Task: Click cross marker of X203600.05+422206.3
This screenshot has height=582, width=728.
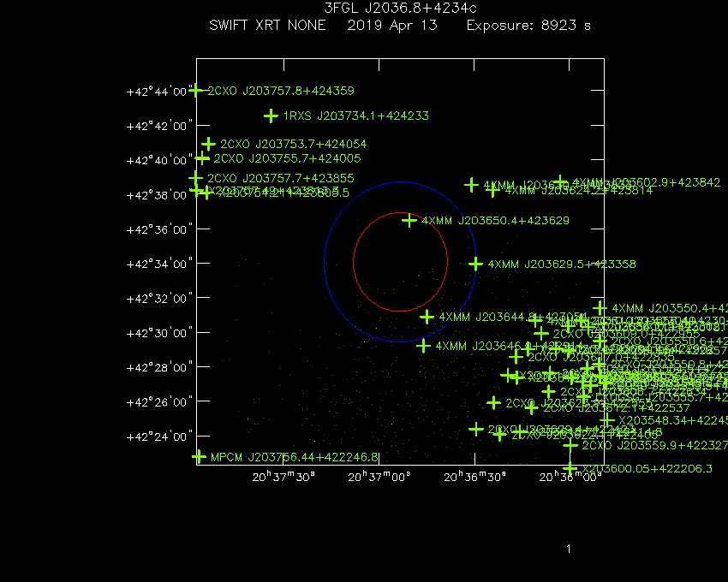Action: 570,469
